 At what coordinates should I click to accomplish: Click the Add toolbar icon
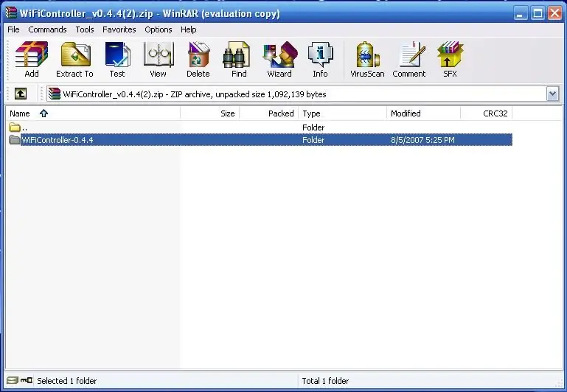coord(32,60)
